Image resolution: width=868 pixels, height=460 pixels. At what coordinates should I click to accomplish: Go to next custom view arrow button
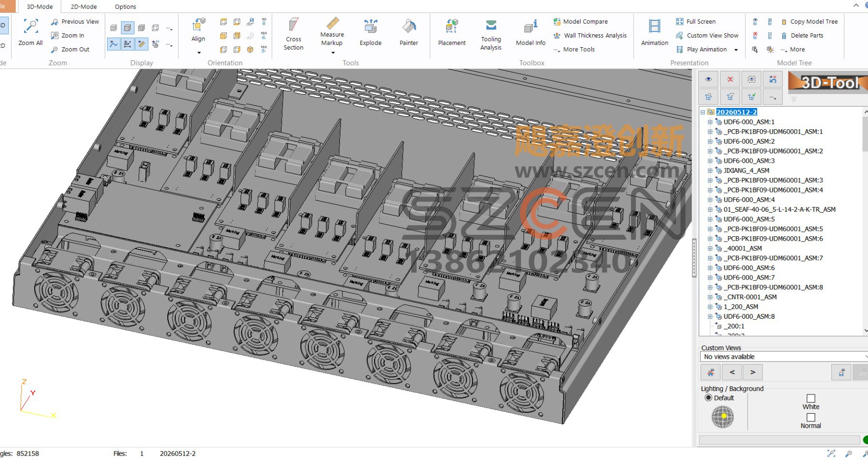pos(753,372)
